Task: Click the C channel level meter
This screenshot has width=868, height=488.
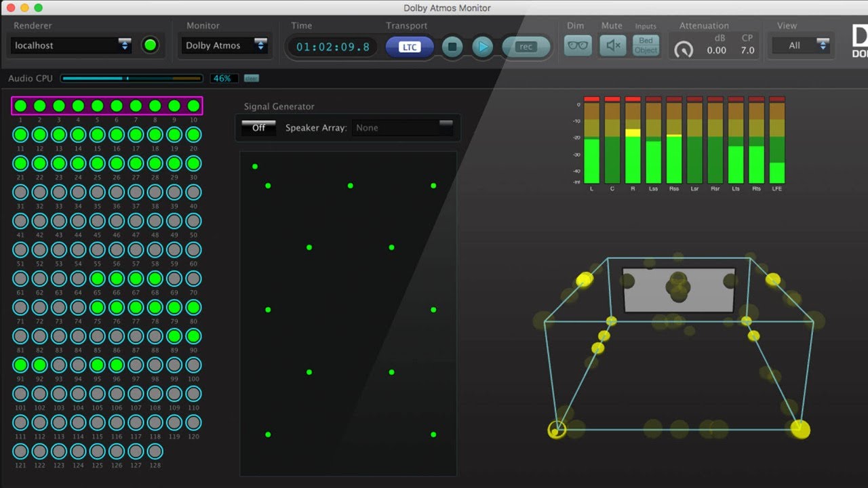Action: point(612,140)
